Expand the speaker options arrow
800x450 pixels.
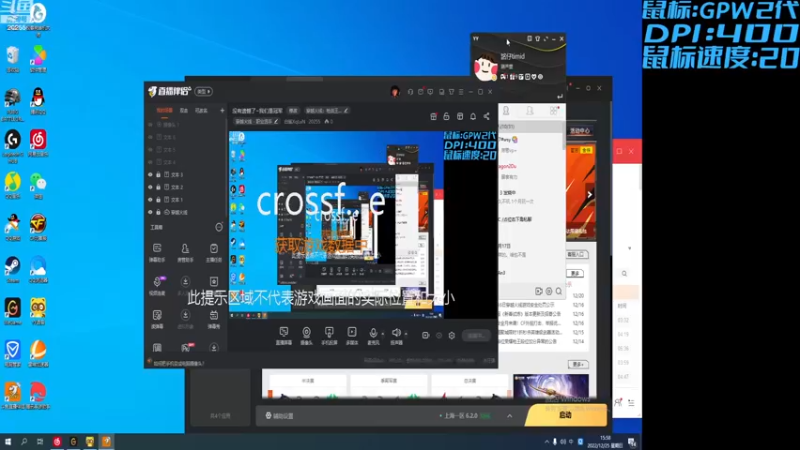pos(406,334)
